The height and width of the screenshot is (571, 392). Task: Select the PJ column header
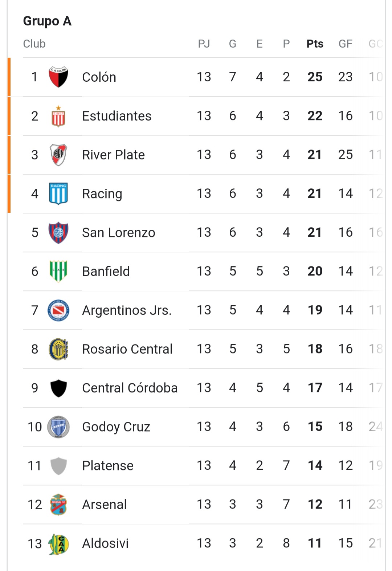point(204,44)
